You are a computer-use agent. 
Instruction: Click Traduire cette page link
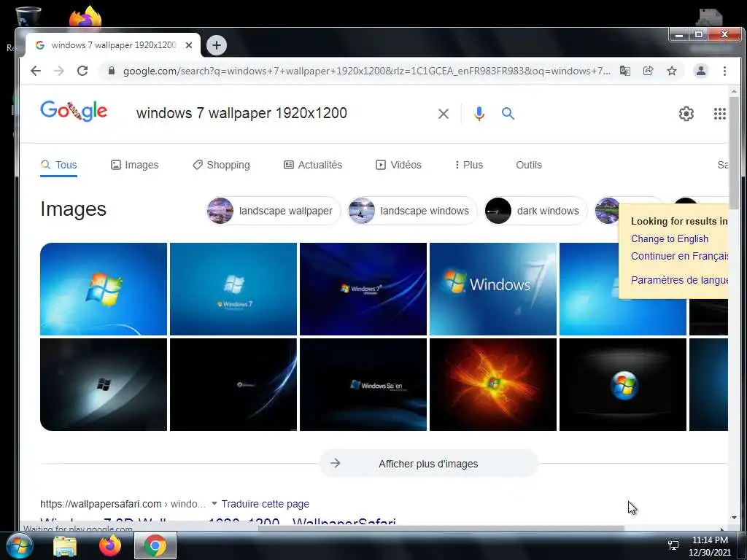(265, 504)
